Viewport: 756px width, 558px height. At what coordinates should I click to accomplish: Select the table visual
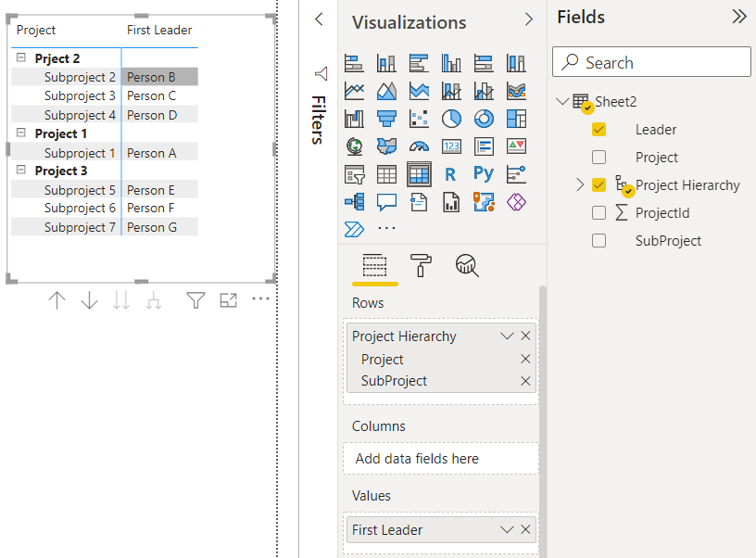click(386, 174)
